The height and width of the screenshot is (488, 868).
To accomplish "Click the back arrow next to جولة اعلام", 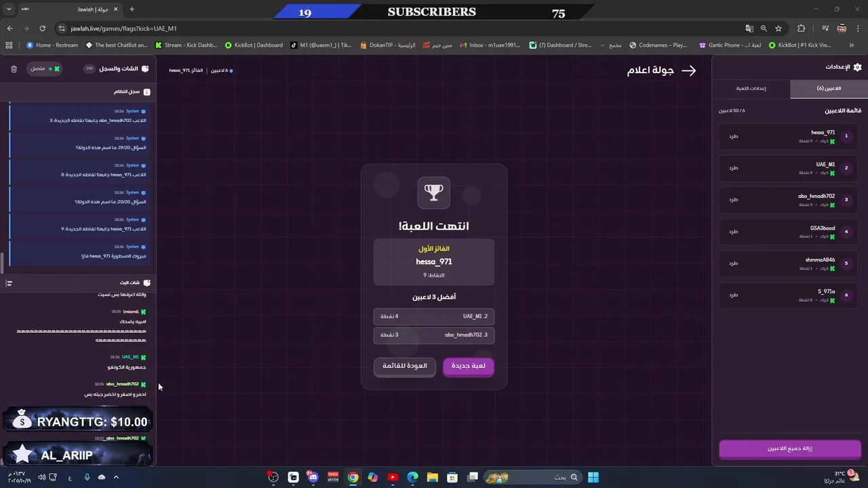I will pyautogui.click(x=688, y=70).
